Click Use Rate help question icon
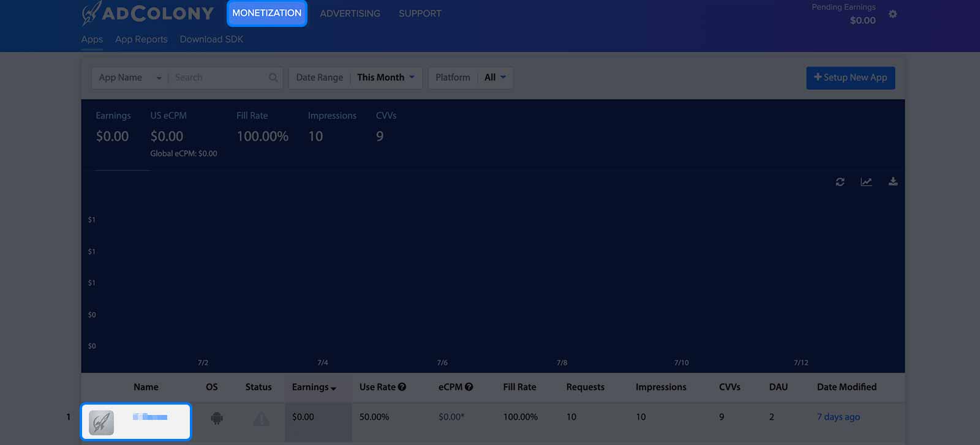Viewport: 980px width, 445px height. [402, 387]
